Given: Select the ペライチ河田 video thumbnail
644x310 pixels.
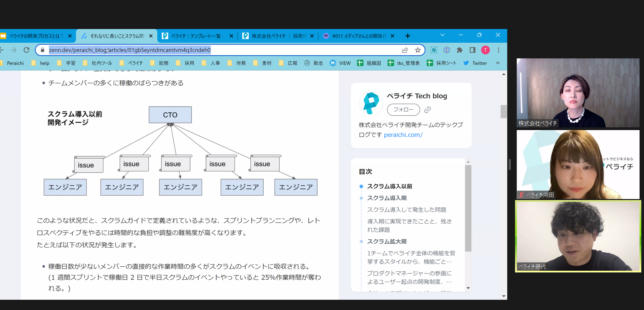Looking at the screenshot, I should (x=578, y=165).
